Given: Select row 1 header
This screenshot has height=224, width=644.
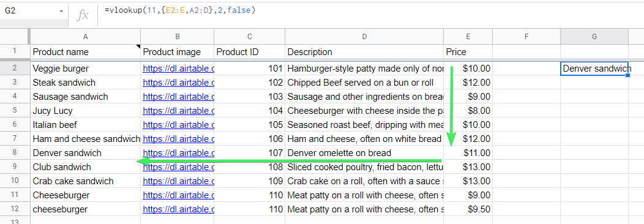Looking at the screenshot, I should pos(15,51).
